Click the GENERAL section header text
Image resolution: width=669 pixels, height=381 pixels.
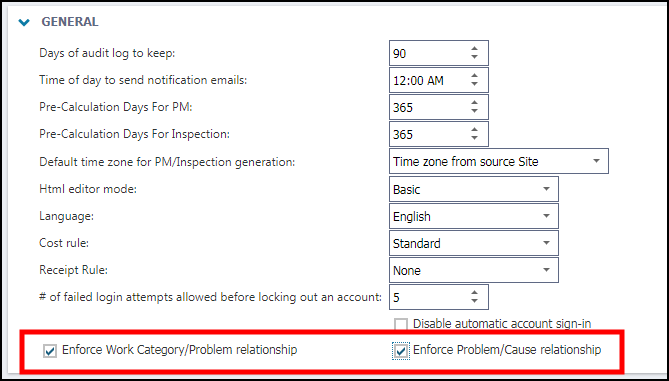tap(70, 22)
